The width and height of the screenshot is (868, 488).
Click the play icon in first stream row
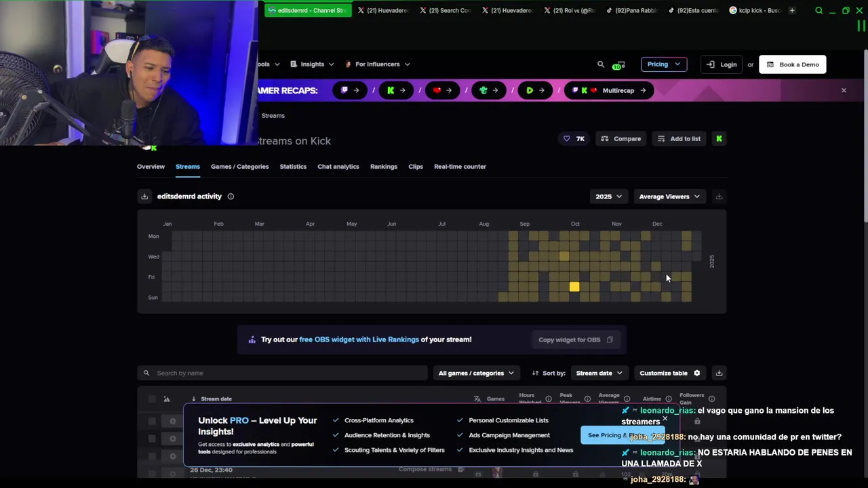coord(172,421)
